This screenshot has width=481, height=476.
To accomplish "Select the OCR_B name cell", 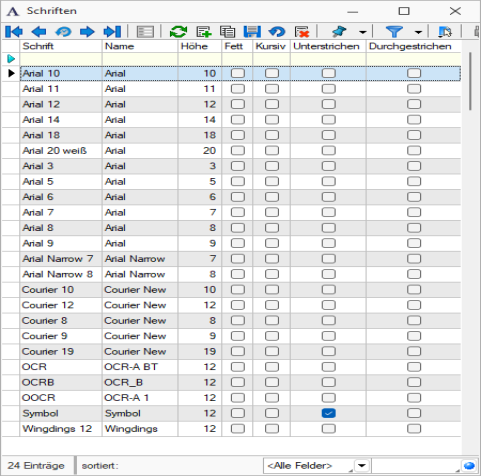I will click(x=140, y=382).
